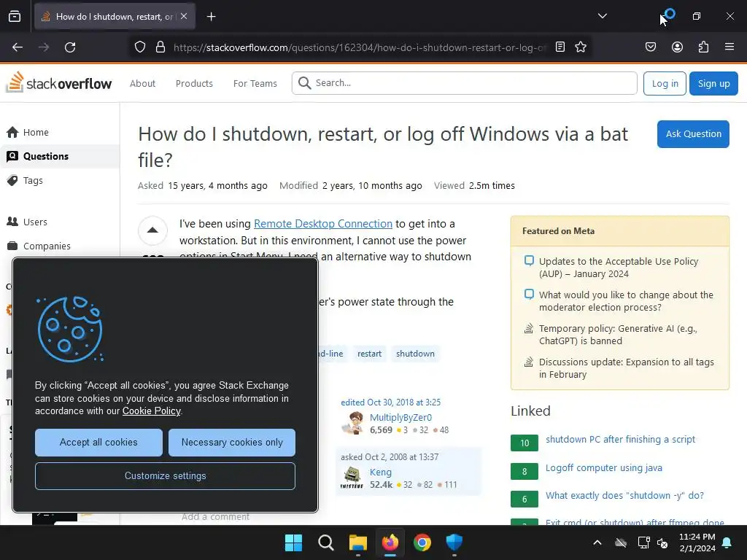The height and width of the screenshot is (560, 747).
Task: Click the Firefox View icon in tab bar
Action: (15, 16)
